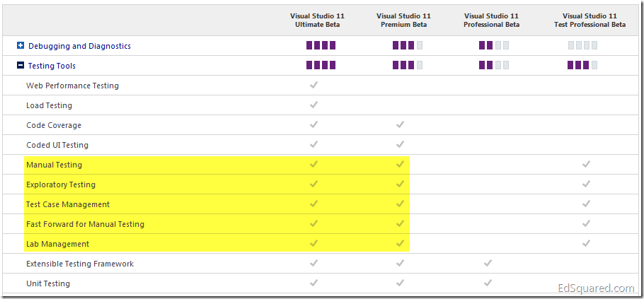Click Professional checkmark for Extensible Testing Framework
Screen dimensions: 644x299
(488, 263)
